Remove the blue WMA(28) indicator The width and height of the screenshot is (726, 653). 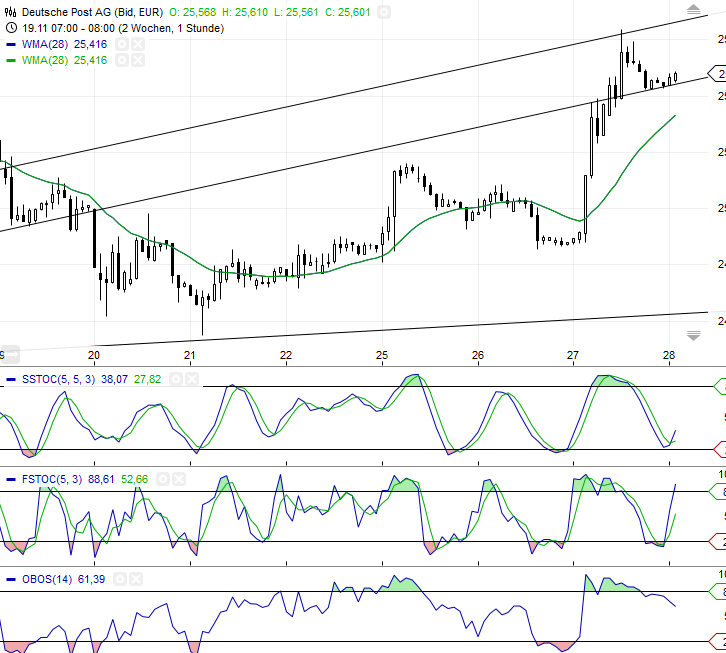pos(138,44)
